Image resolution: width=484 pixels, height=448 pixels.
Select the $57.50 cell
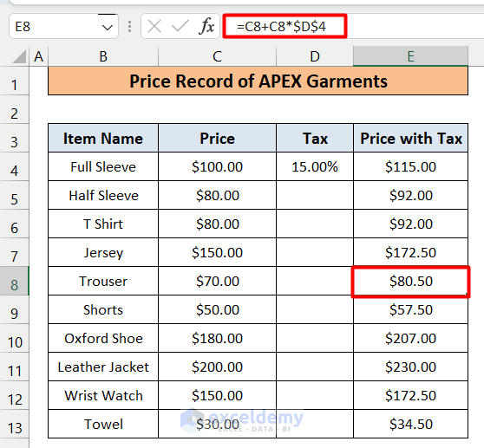coord(410,309)
